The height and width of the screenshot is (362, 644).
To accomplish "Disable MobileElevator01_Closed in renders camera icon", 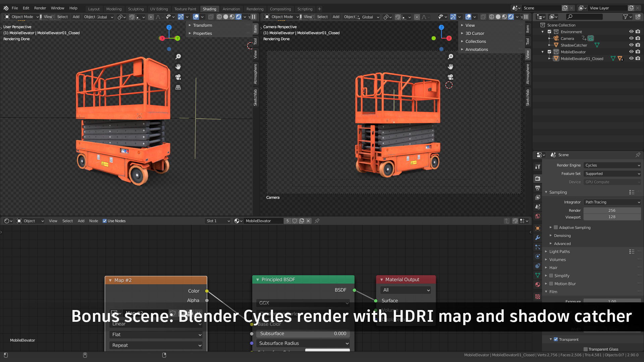I will pos(638,59).
